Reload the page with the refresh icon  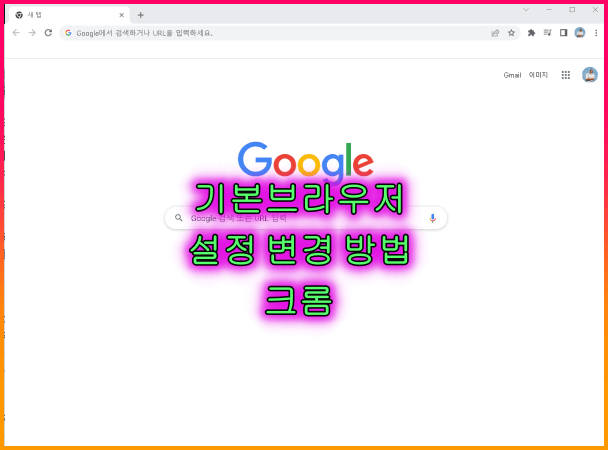[48, 33]
